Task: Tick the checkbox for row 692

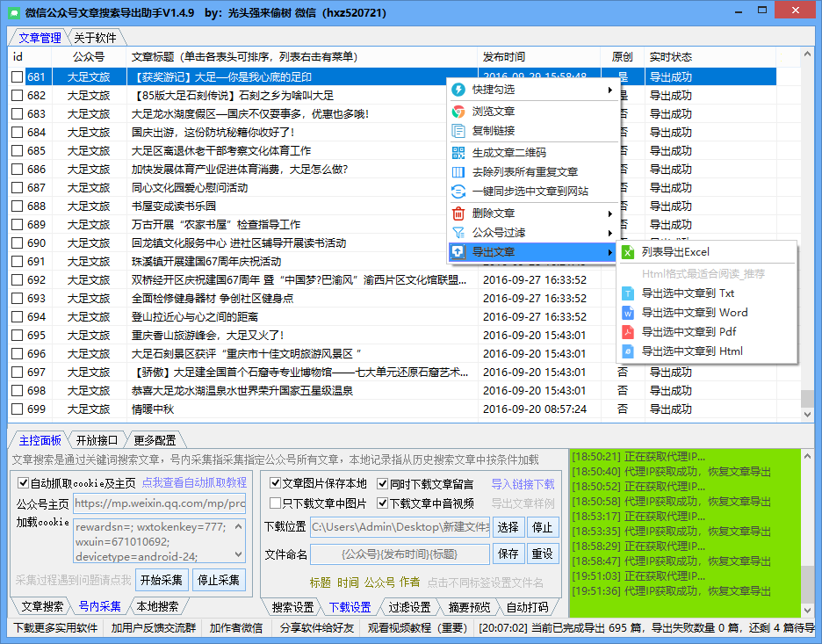Action: click(18, 280)
